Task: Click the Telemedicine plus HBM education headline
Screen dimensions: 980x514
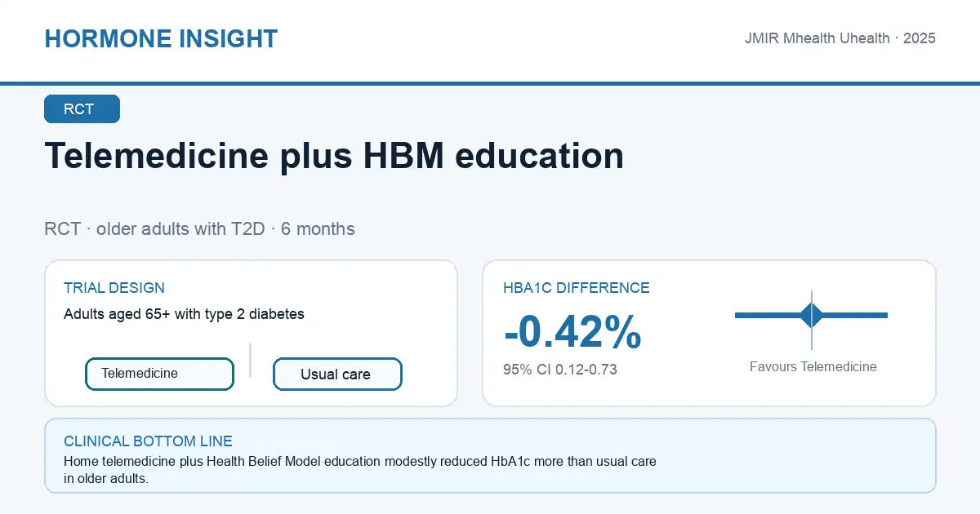Action: click(334, 155)
